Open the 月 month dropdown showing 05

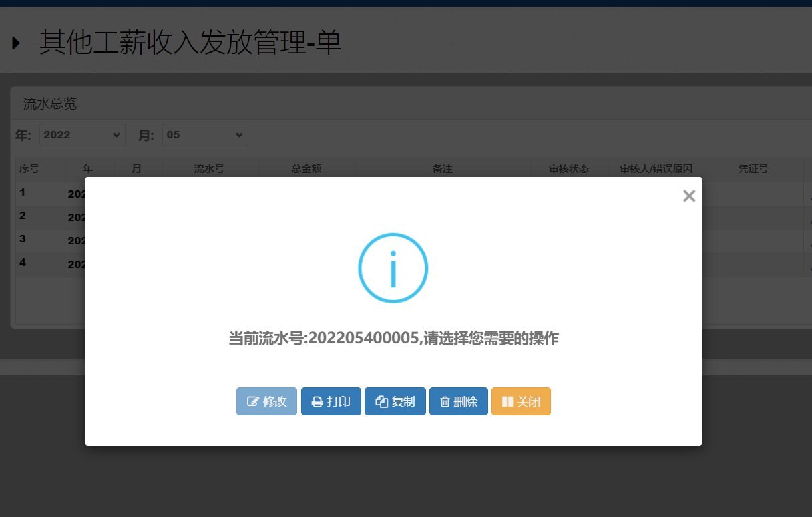(x=205, y=135)
